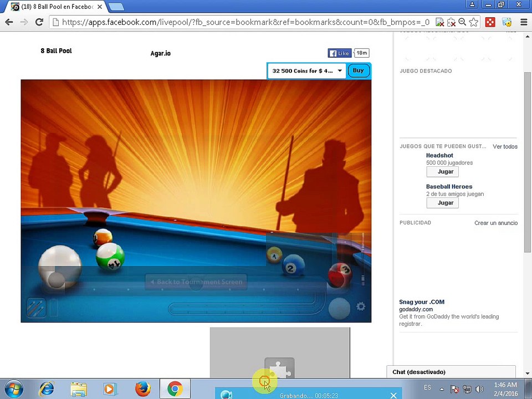Click the 18m like count box
532x399 pixels.
pyautogui.click(x=361, y=53)
